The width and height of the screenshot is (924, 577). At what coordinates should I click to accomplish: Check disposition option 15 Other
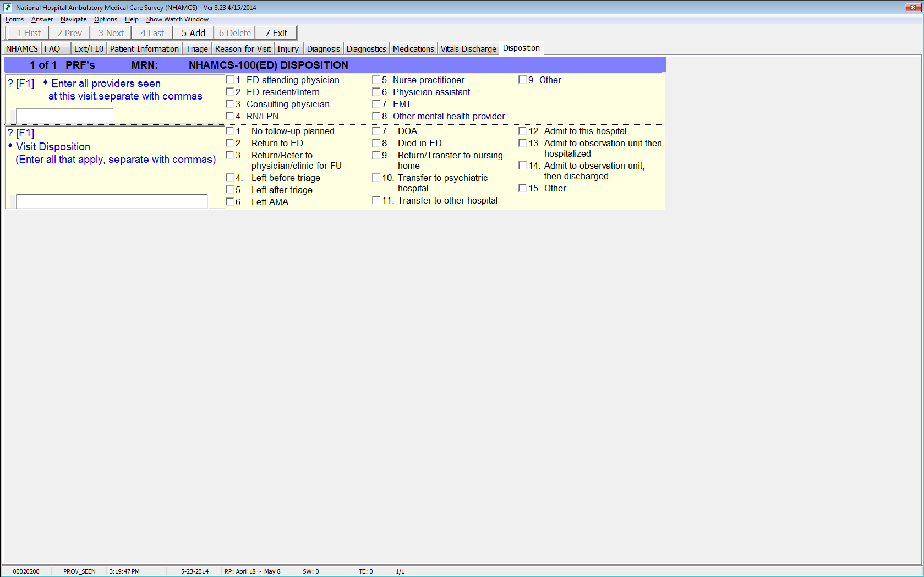[523, 188]
